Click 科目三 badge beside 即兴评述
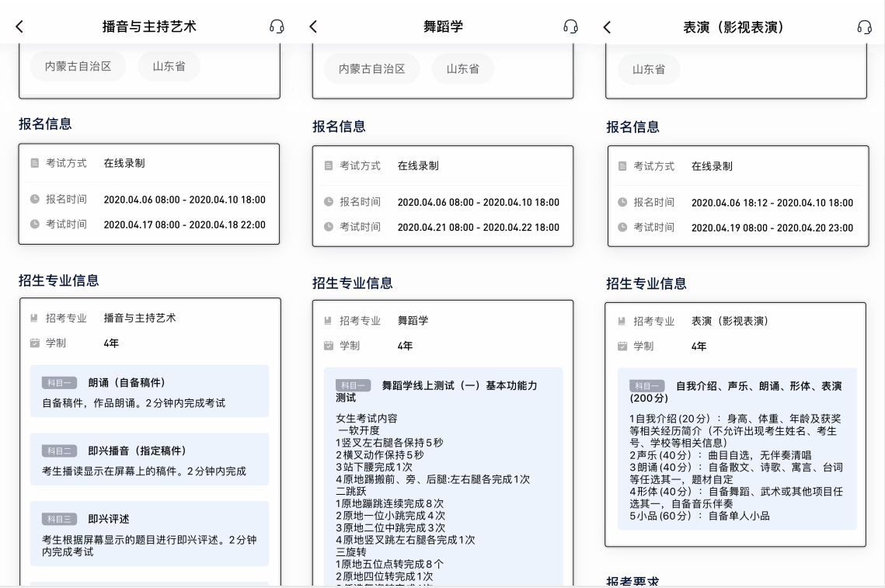Viewport: 885px width, 588px height. coord(59,519)
